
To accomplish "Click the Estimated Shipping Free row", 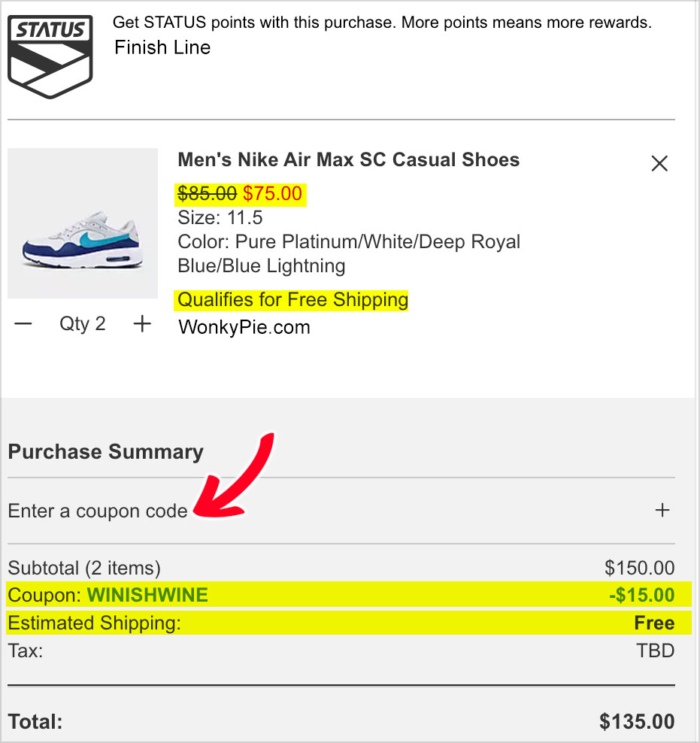I will [349, 623].
